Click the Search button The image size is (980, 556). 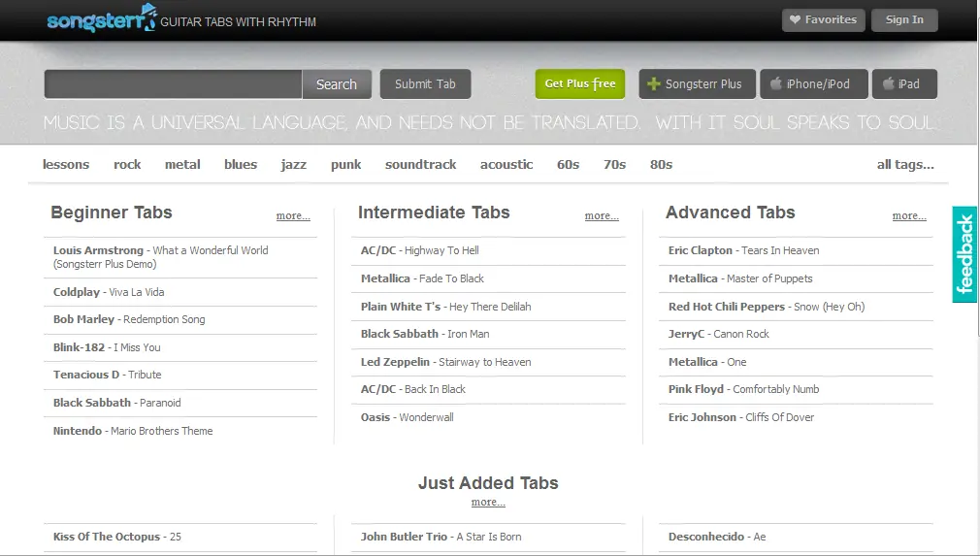pos(337,84)
